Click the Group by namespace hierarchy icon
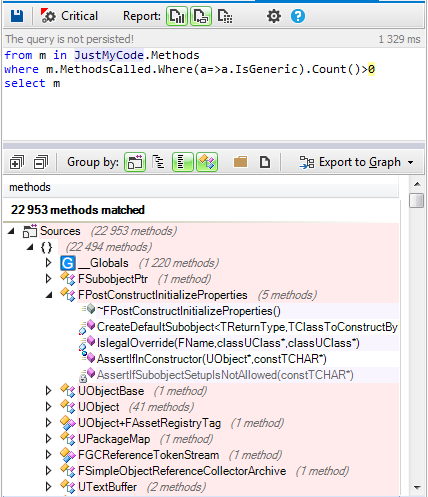This screenshot has height=497, width=428. tap(158, 162)
